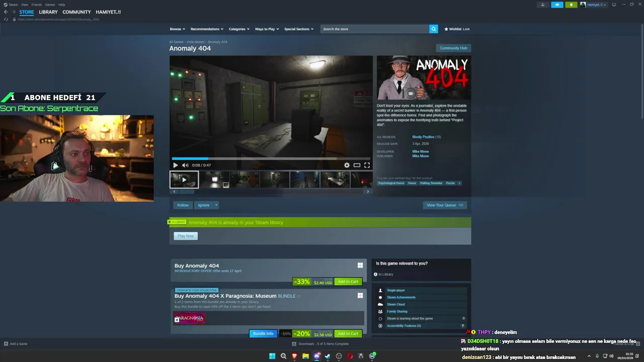Click the Family Sharing icon
Screen dimensions: 644x362
click(x=380, y=311)
